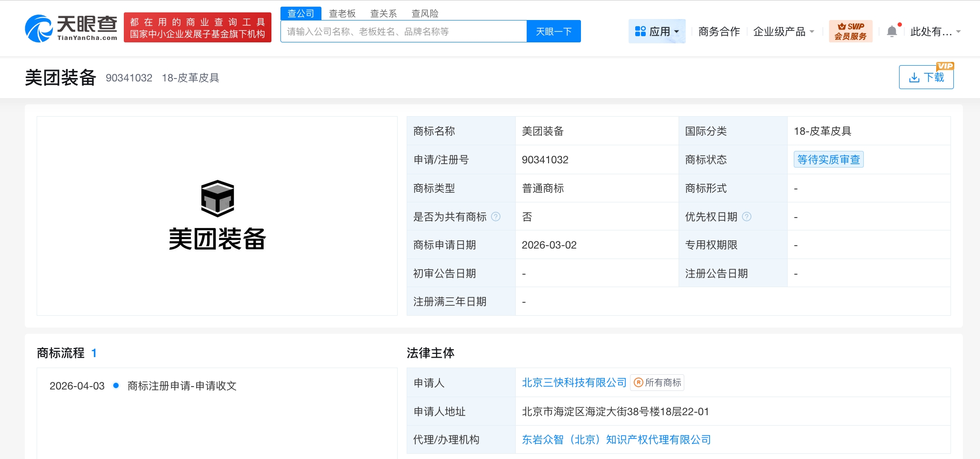
Task: Click the 等待实质审查 status tag
Action: point(829,160)
